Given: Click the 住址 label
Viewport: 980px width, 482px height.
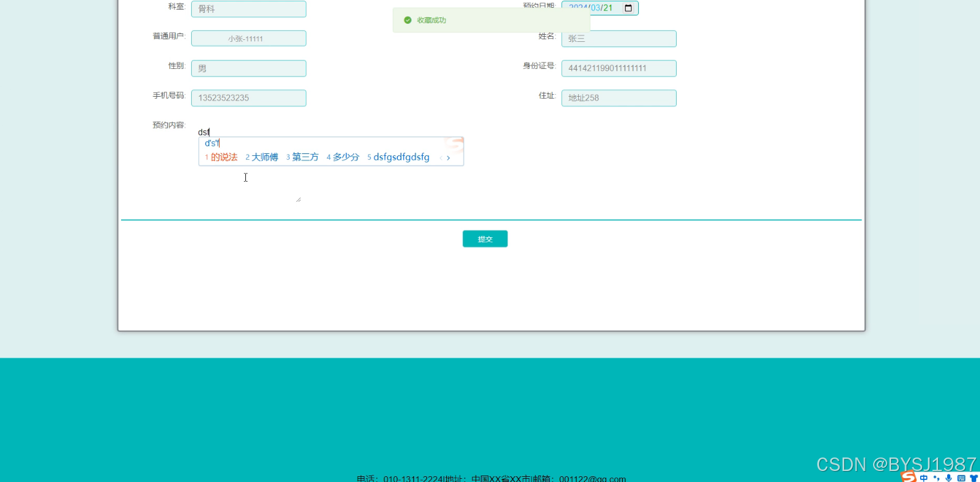Looking at the screenshot, I should point(547,95).
